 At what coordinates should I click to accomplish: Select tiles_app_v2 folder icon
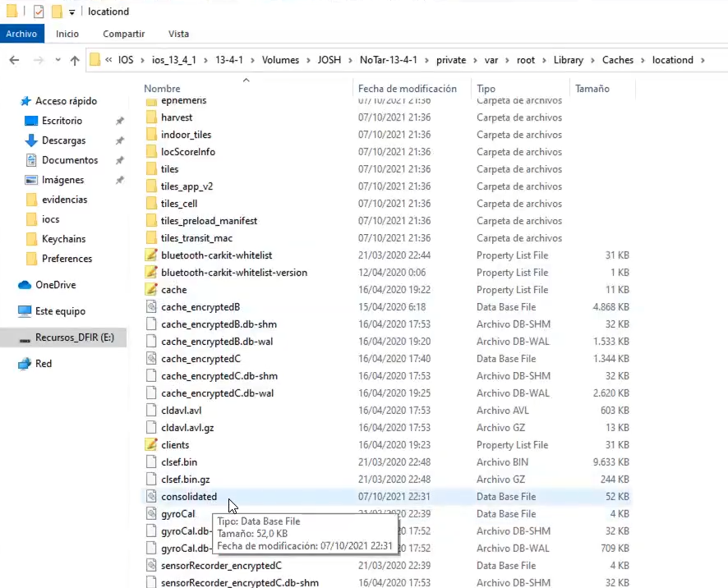coord(151,186)
